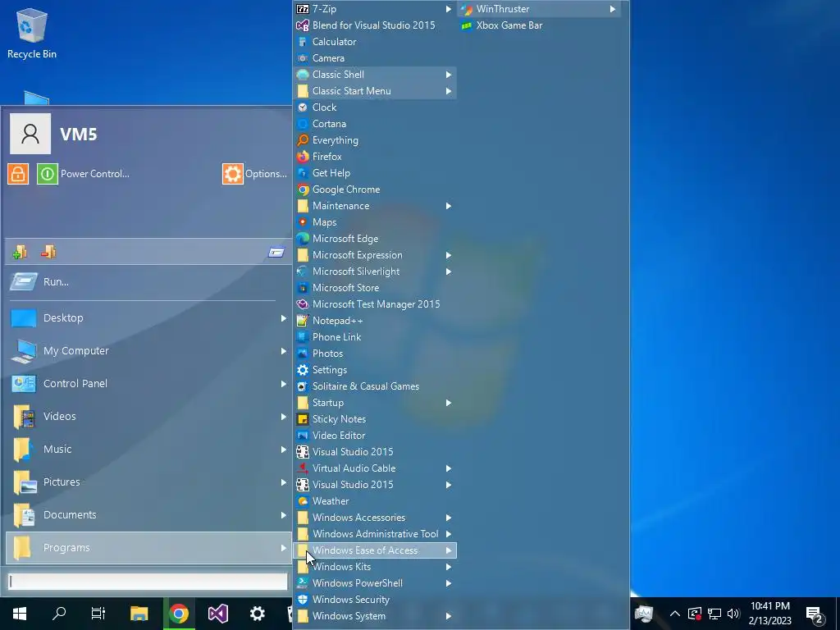Open the Desktop menu item
Viewport: 840px width, 630px height.
coord(148,317)
